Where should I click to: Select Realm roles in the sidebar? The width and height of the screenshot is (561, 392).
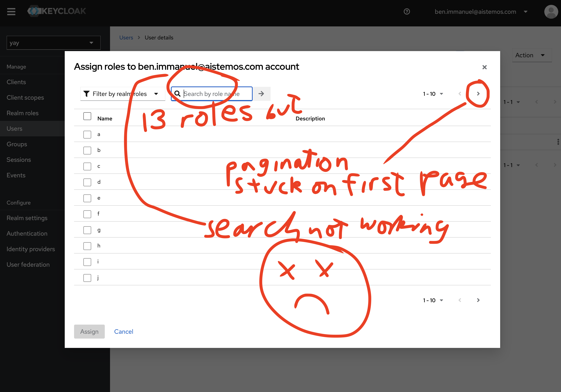pos(23,113)
